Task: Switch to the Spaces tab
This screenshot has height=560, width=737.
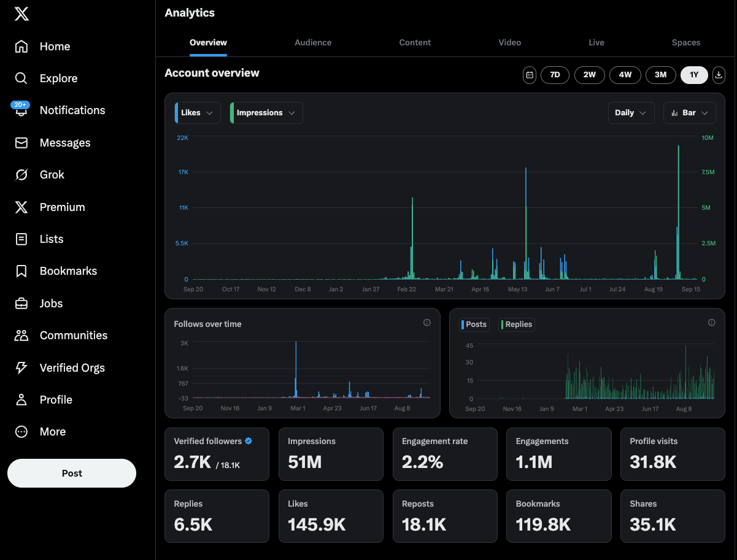Action: click(x=686, y=42)
